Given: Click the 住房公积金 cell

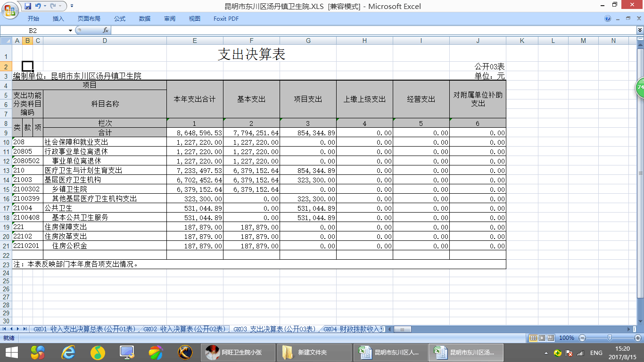Looking at the screenshot, I should pos(105,246).
